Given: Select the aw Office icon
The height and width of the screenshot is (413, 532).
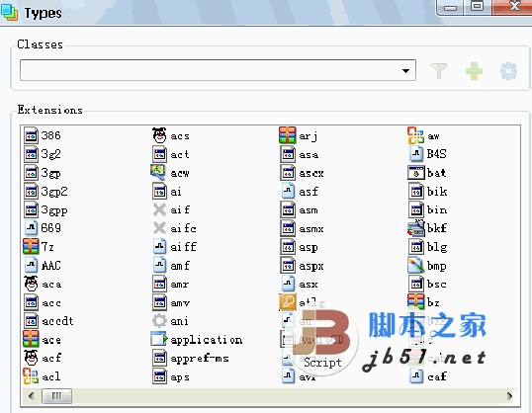Looking at the screenshot, I should point(416,135).
